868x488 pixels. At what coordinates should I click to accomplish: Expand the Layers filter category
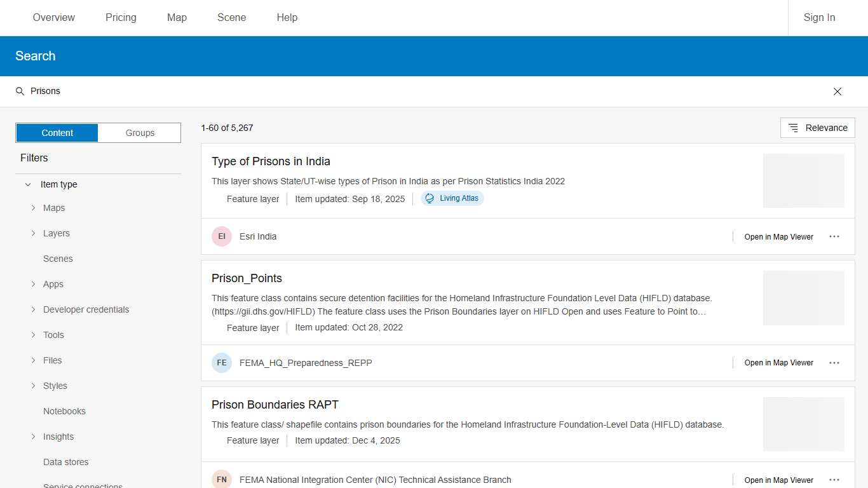tap(33, 233)
